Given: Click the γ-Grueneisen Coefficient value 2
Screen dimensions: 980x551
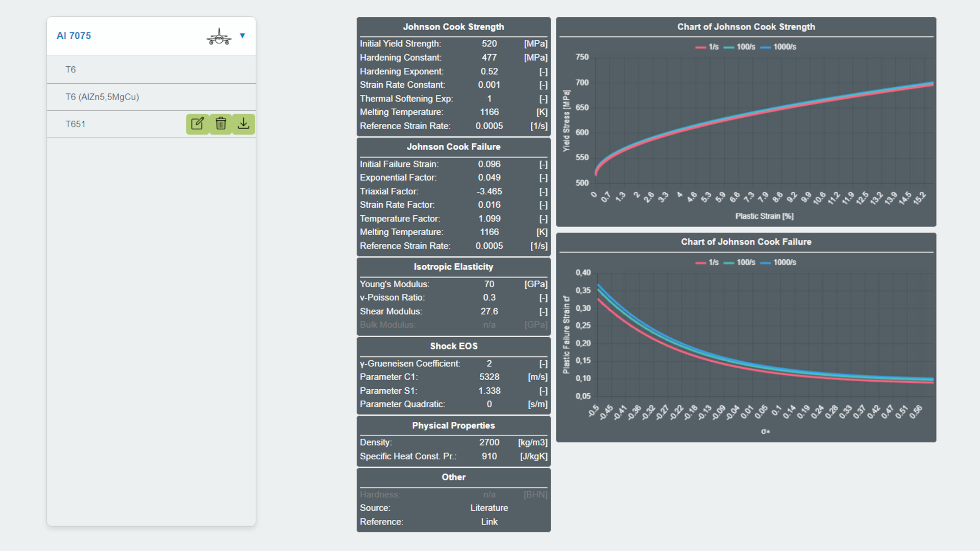Looking at the screenshot, I should point(489,363).
